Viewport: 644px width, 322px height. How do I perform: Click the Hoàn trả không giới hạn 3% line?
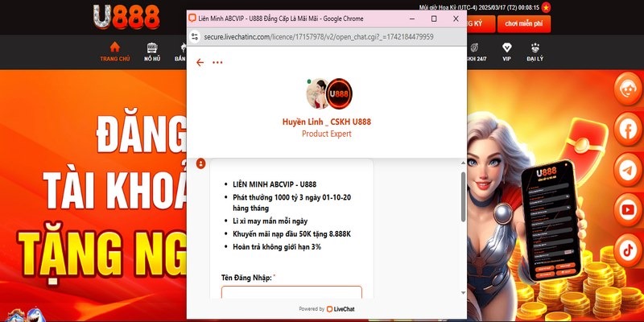click(x=277, y=247)
